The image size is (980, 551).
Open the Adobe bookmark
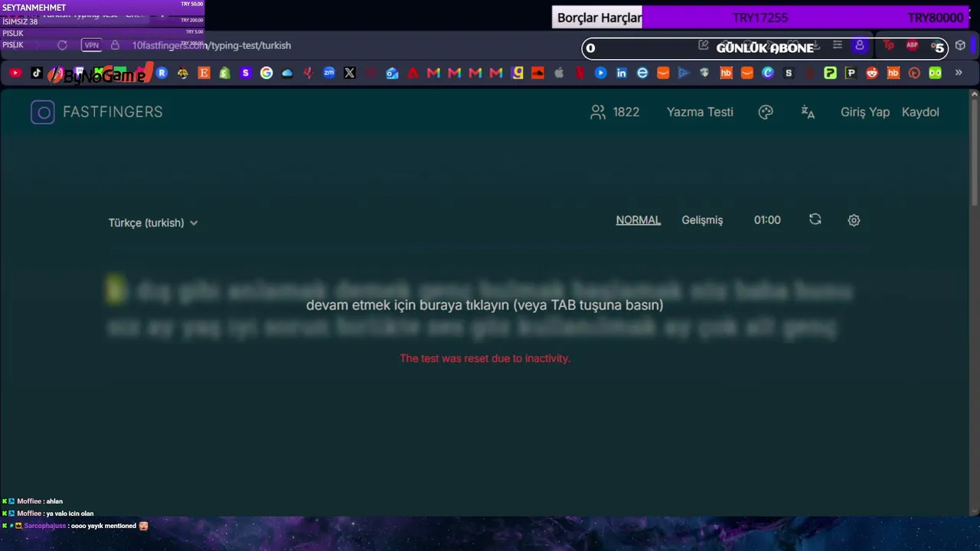413,73
